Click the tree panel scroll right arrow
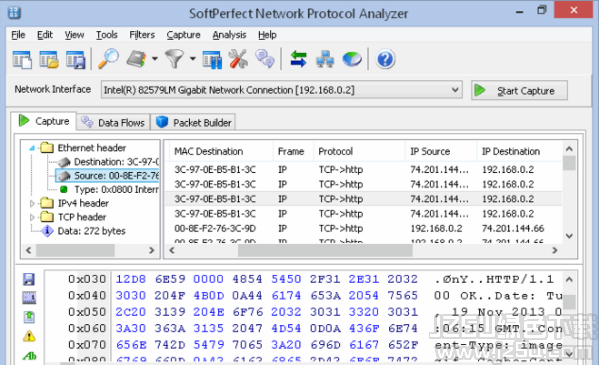This screenshot has height=365, width=599. click(x=152, y=250)
